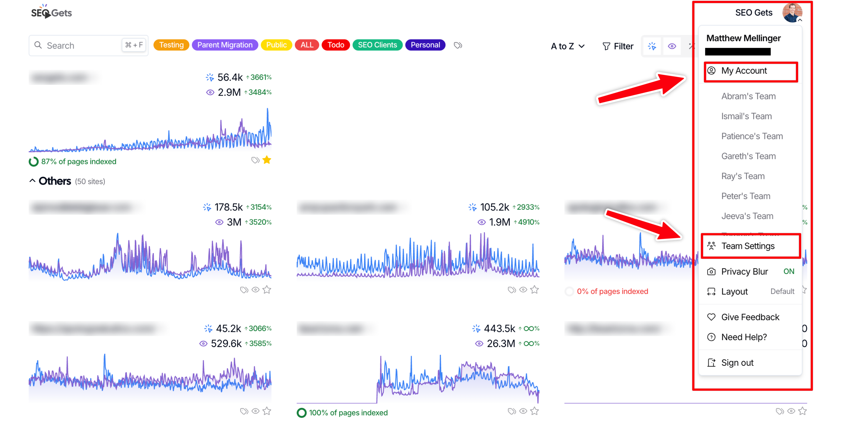Image resolution: width=868 pixels, height=435 pixels.
Task: Click the SEO Gets logo
Action: [x=51, y=12]
